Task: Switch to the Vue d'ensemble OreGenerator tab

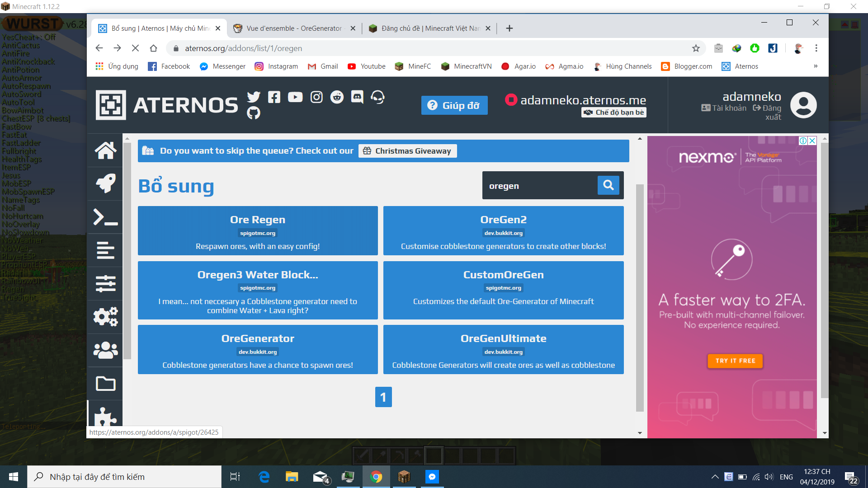Action: (294, 28)
